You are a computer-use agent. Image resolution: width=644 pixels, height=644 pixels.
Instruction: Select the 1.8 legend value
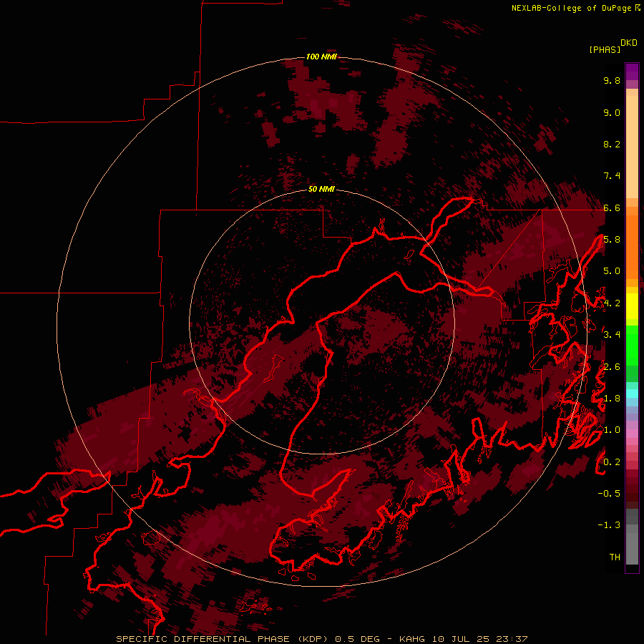[x=612, y=399]
